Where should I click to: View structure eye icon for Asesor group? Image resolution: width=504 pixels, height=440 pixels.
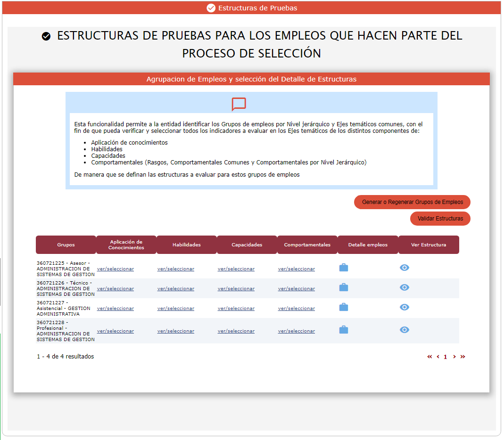click(404, 268)
